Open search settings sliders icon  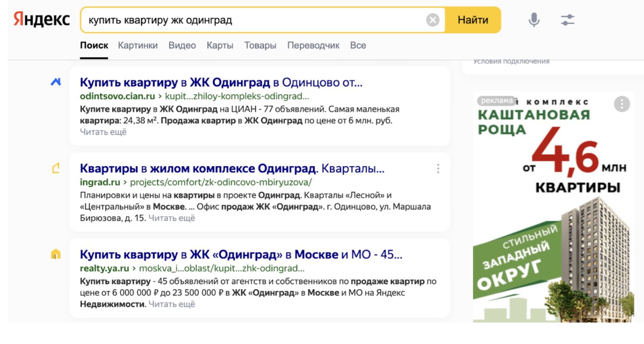567,20
